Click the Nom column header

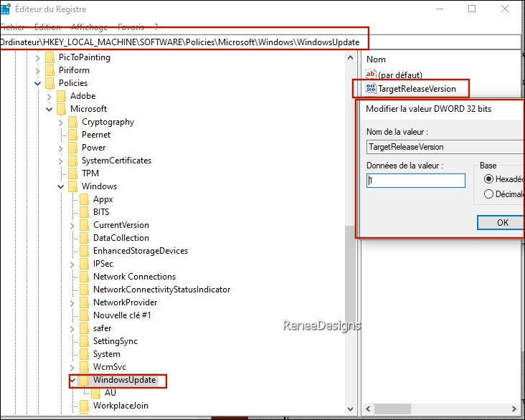point(376,59)
